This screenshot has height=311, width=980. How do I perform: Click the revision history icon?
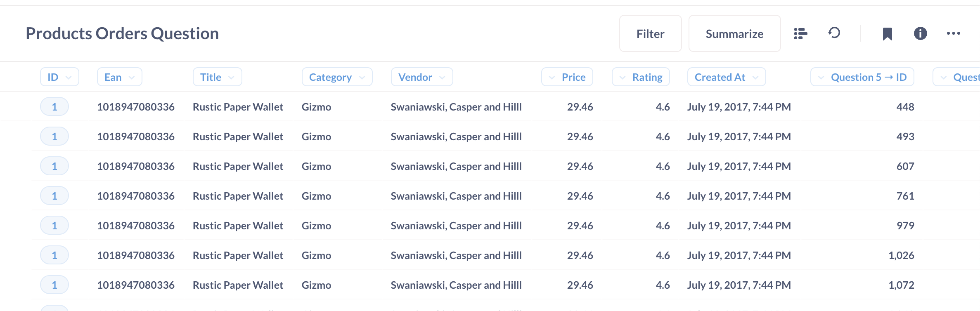(x=834, y=33)
